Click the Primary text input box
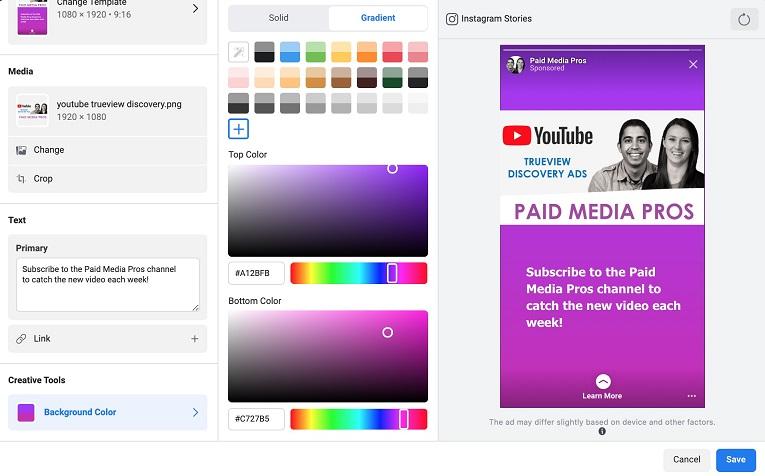This screenshot has width=765, height=476. tap(108, 285)
